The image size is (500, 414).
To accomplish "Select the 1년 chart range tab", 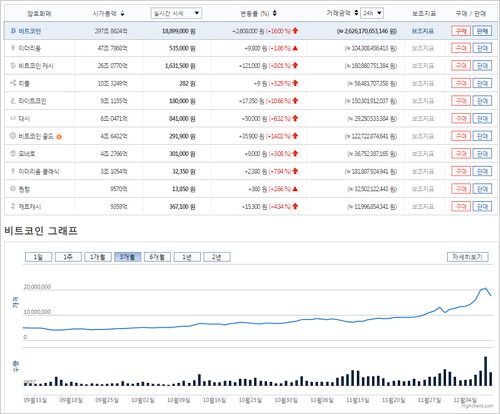I will tap(187, 257).
